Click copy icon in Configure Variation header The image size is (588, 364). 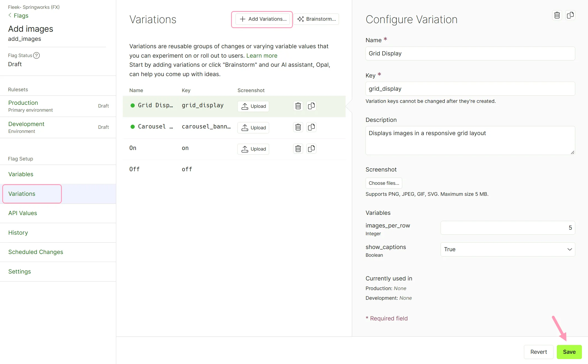click(x=570, y=15)
